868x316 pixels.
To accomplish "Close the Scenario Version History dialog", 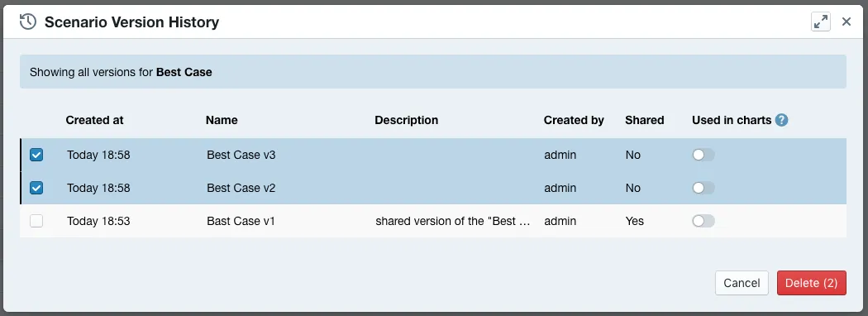I will pos(847,22).
